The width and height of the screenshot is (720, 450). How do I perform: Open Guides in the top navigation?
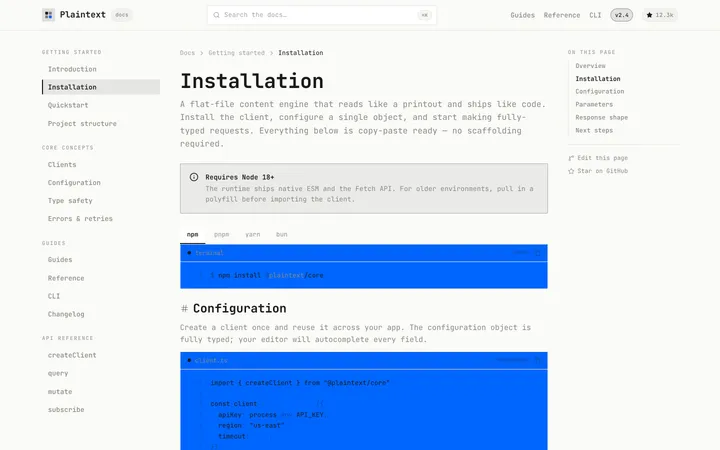point(523,15)
